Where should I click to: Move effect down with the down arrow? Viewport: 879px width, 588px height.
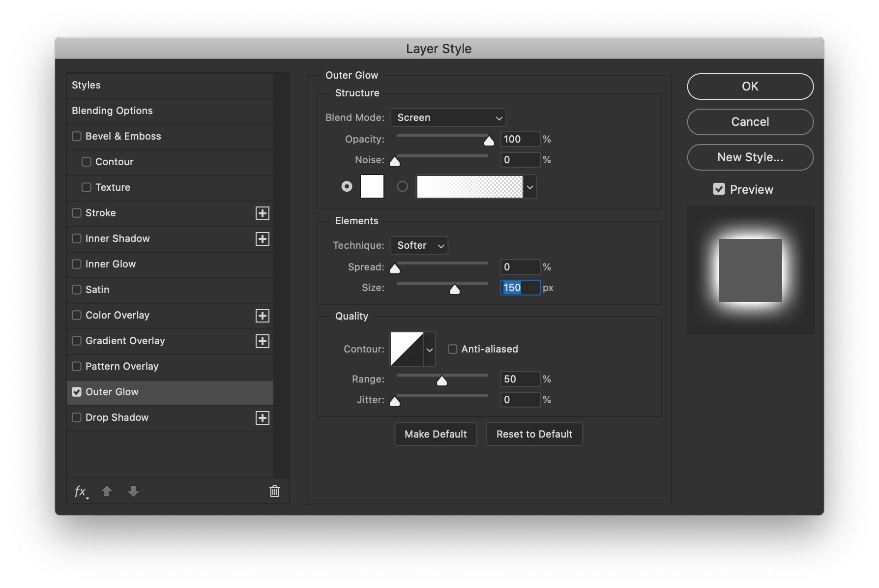[x=133, y=491]
